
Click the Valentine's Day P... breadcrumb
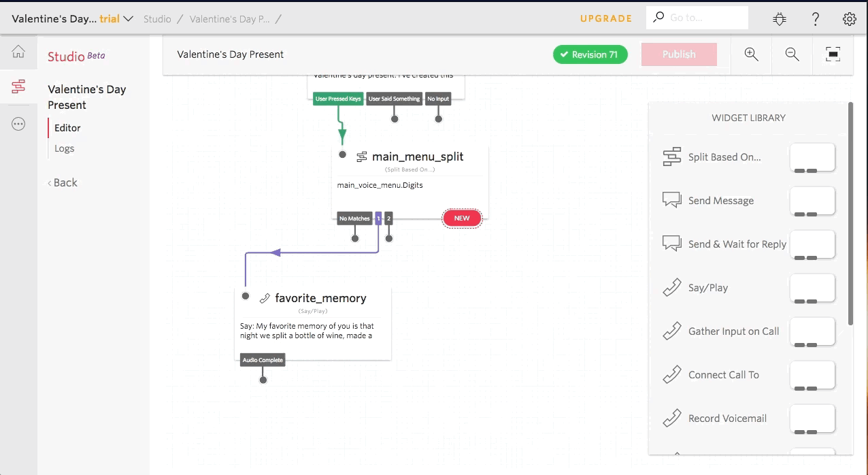click(229, 19)
